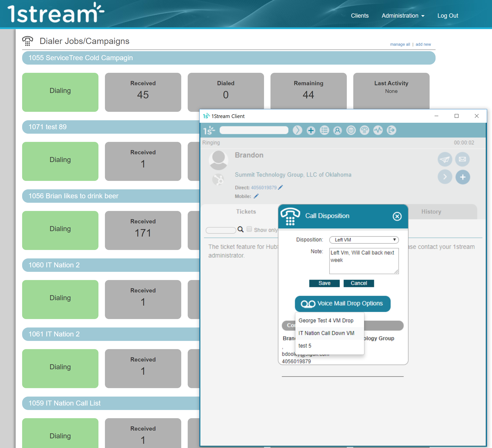This screenshot has width=492, height=448.
Task: Click the plus icon in the 1Stream Client toolbar
Action: tap(311, 130)
